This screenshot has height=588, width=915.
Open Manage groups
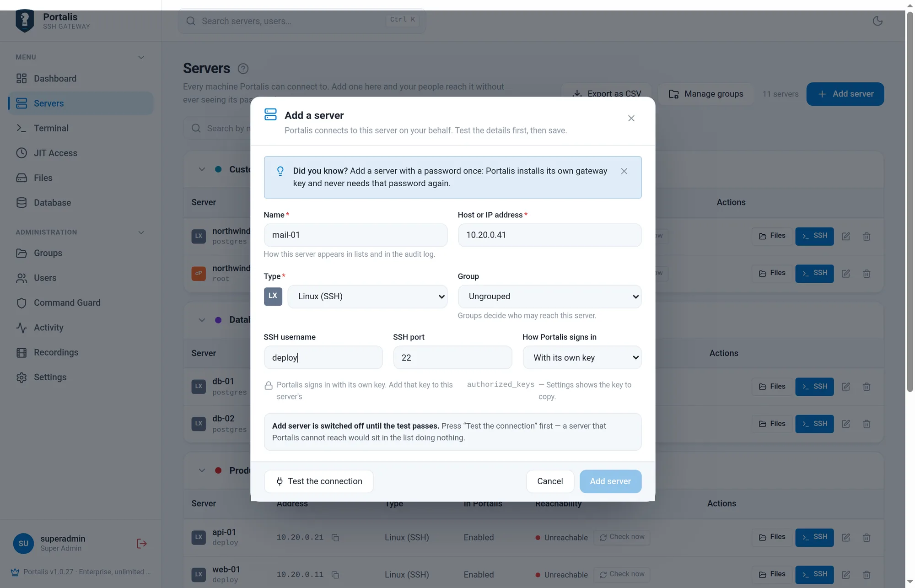[x=706, y=94]
